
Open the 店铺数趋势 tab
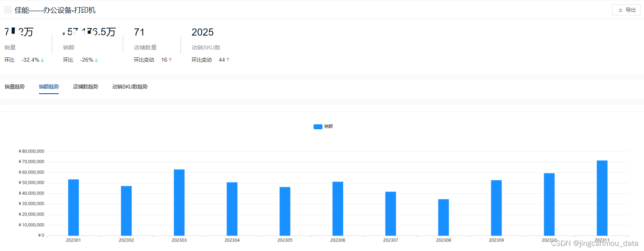(x=85, y=87)
